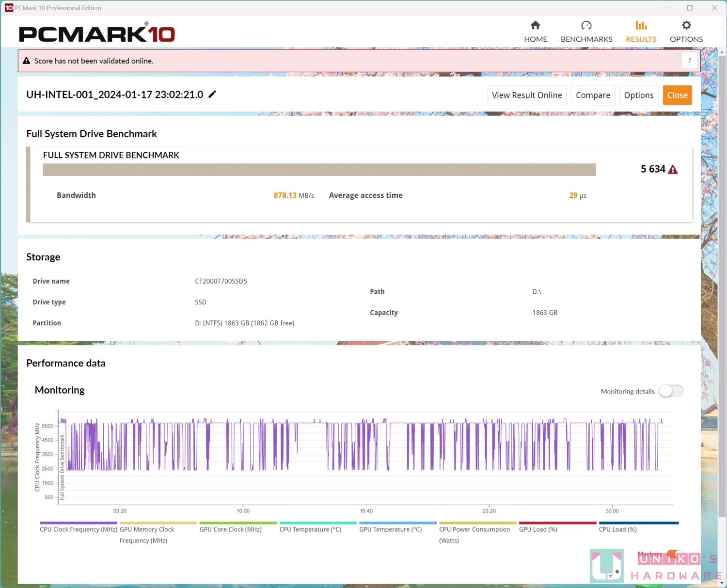The width and height of the screenshot is (727, 588).
Task: Click View Result Online button
Action: tap(527, 95)
